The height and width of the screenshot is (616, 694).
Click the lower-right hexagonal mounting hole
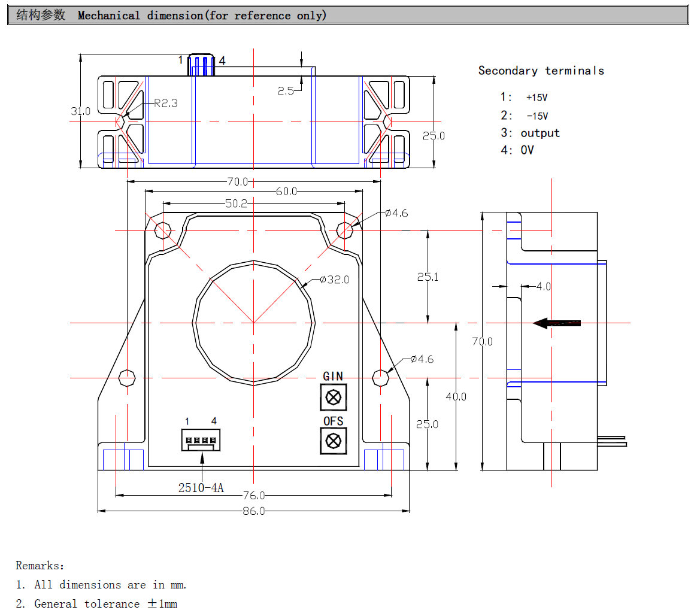381,378
